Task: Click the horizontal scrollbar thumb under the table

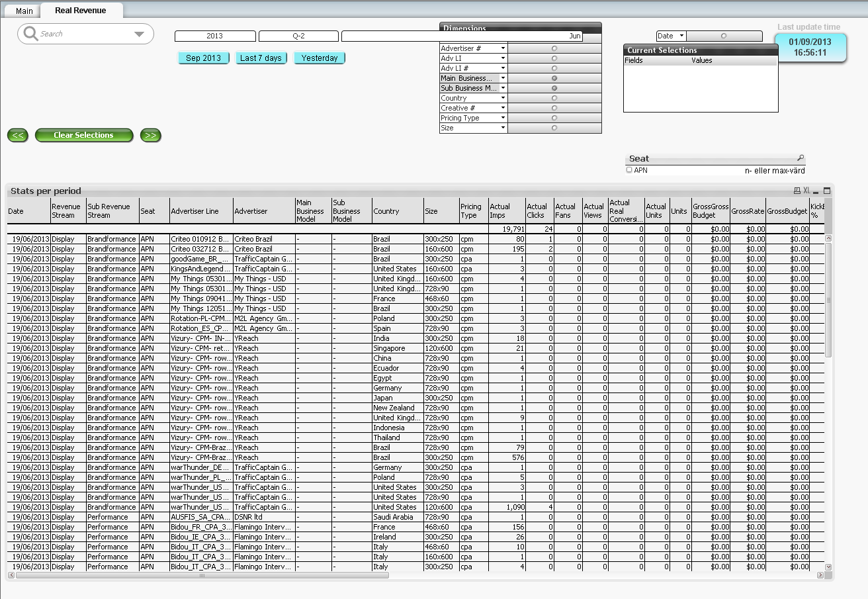Action: coord(202,575)
